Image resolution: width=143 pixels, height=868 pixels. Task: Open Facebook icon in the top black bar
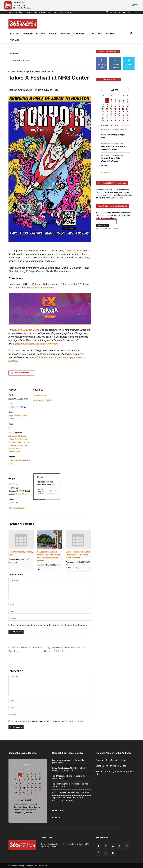point(103,12)
